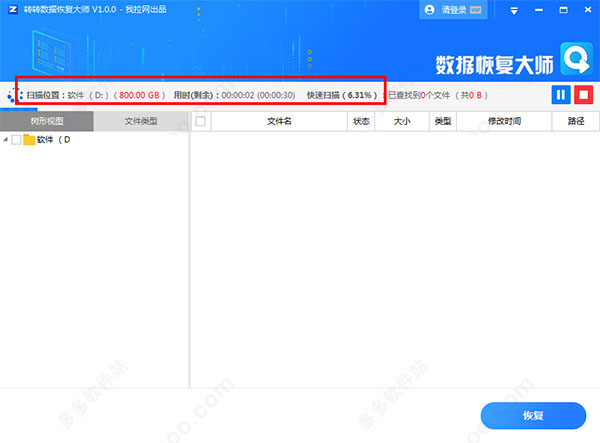Click the 00:00:02 elapsed time text

click(238, 95)
